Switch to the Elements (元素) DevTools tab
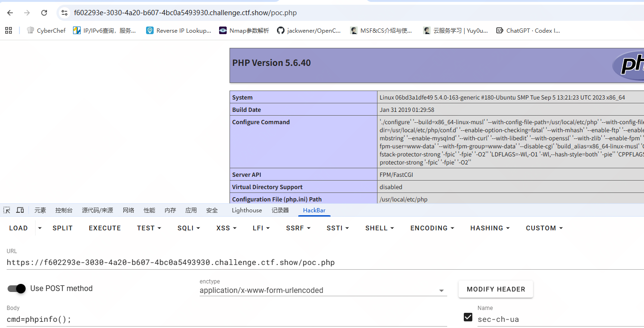Viewport: 644px width, 328px height. click(40, 210)
